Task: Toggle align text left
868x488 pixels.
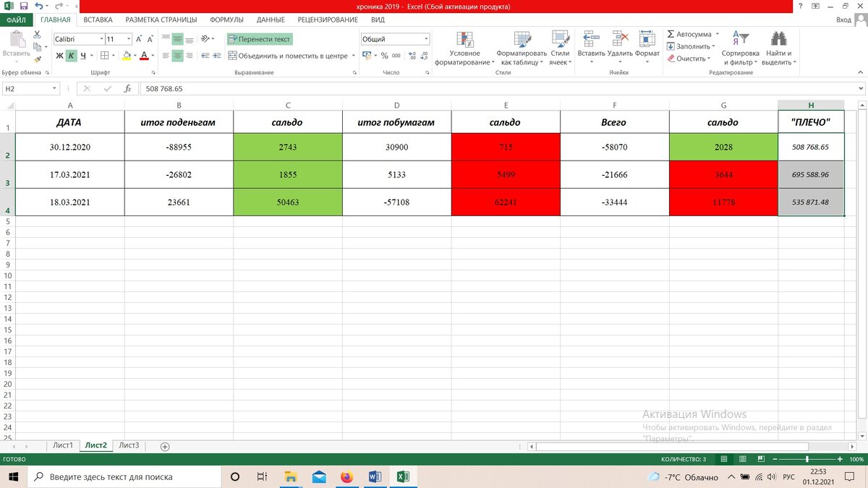Action: click(x=166, y=56)
